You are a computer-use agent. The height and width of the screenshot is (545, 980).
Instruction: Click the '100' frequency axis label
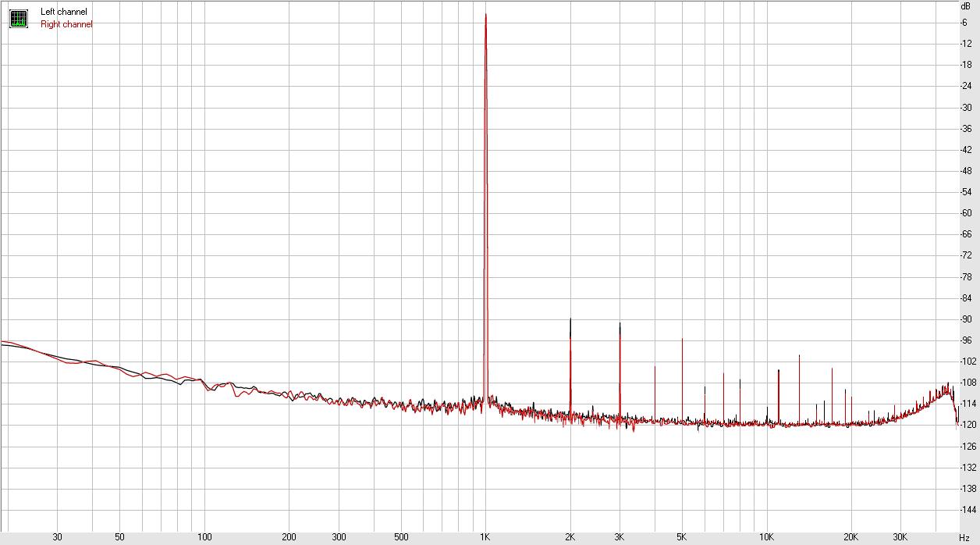point(204,537)
